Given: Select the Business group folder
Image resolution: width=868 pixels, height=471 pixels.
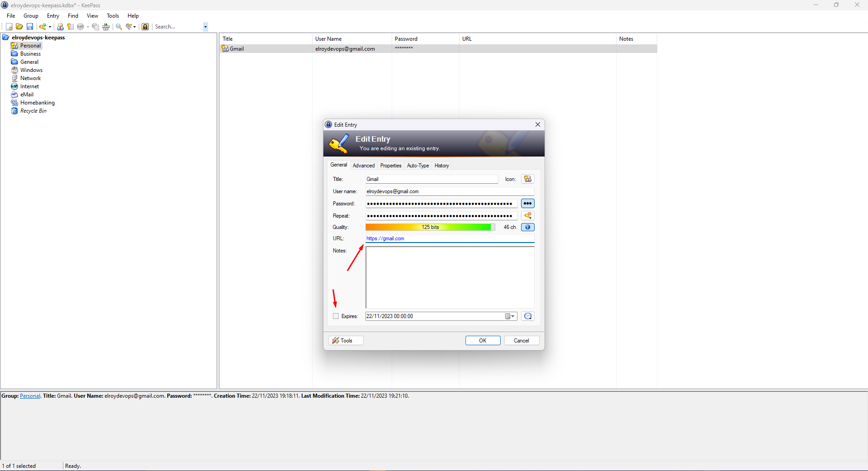Looking at the screenshot, I should pos(30,54).
